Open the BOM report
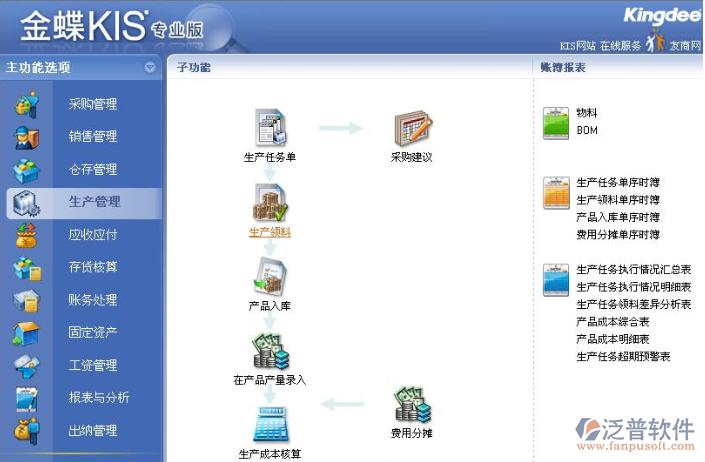 coord(587,130)
